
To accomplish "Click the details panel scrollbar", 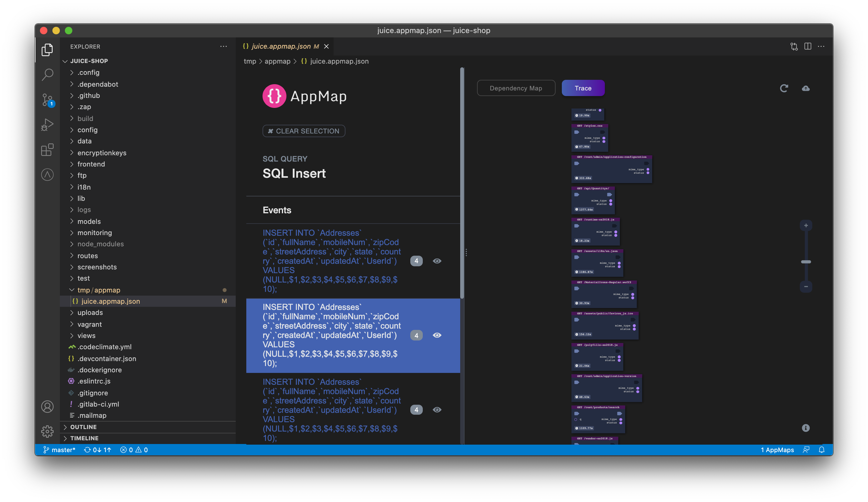I will [462, 183].
